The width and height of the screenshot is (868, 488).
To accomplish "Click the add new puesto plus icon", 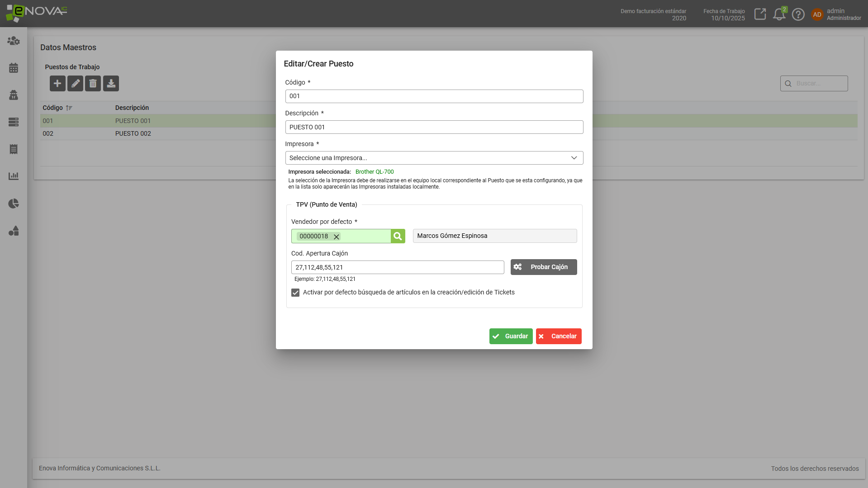I will click(x=57, y=84).
